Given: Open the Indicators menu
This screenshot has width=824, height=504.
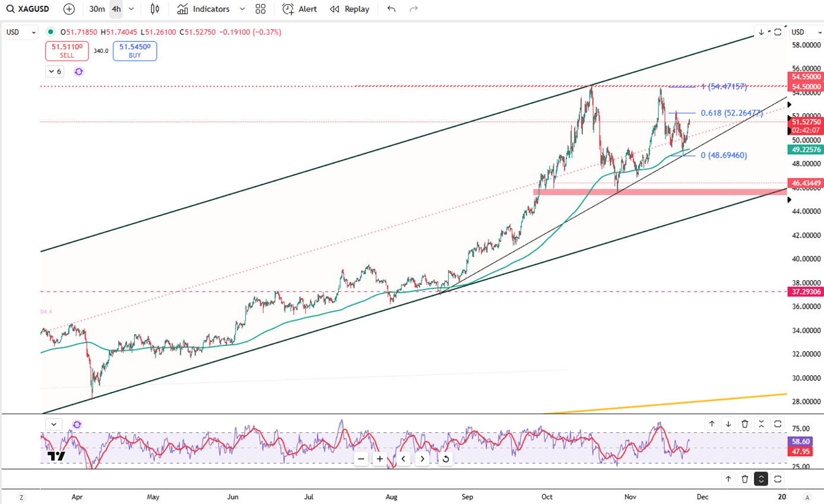Looking at the screenshot, I should 204,9.
